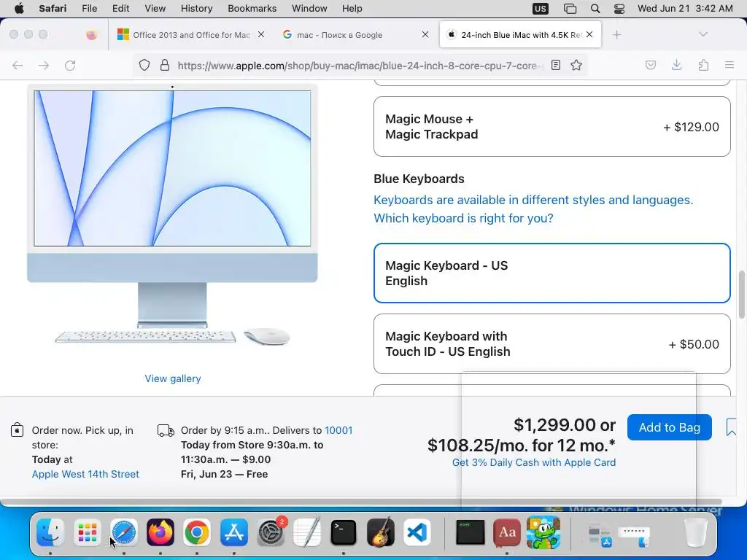Go back with the browser back arrow

[18, 65]
